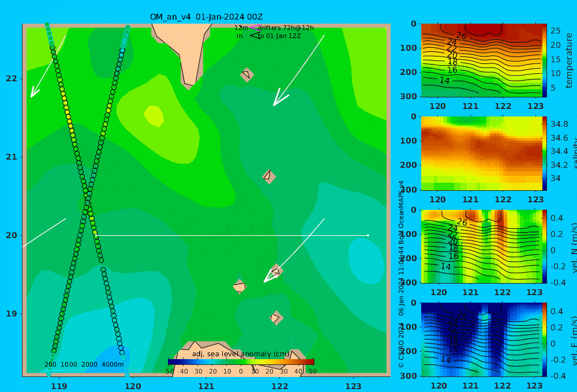Click the vertical '© CSIRO 2024' copyright text
This screenshot has width=577, height=392.
pos(401,345)
